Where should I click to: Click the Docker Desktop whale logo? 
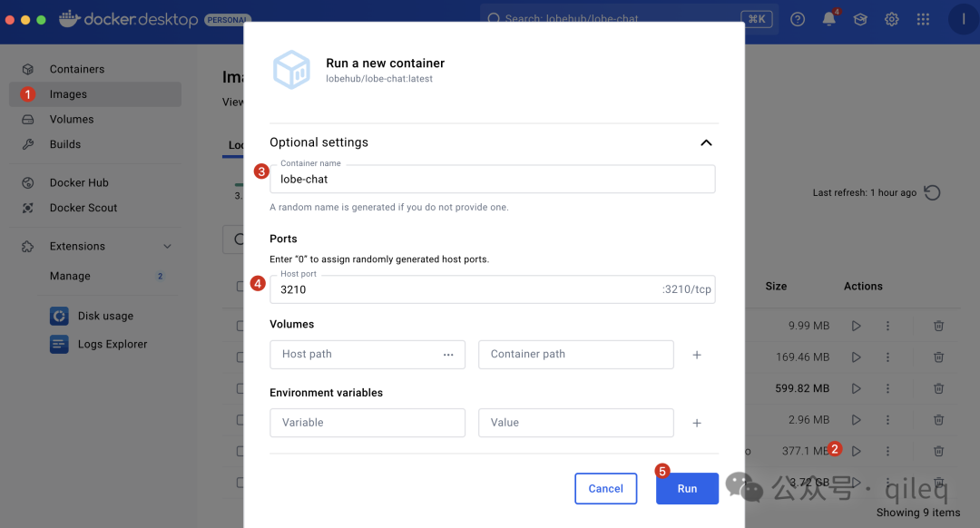tap(69, 19)
